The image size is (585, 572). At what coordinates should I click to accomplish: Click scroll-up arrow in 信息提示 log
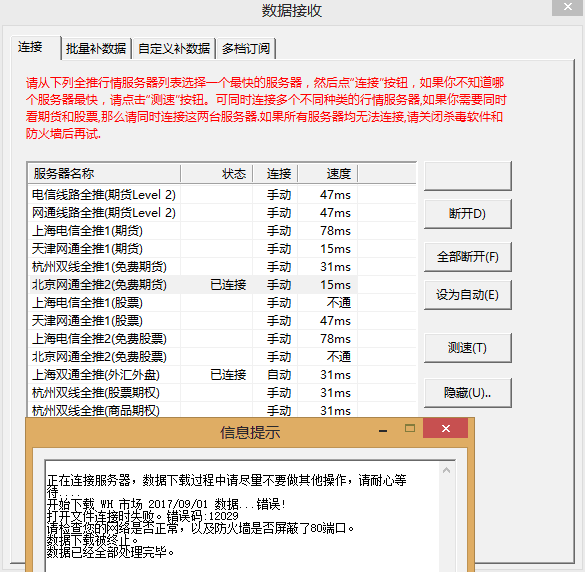[x=447, y=471]
